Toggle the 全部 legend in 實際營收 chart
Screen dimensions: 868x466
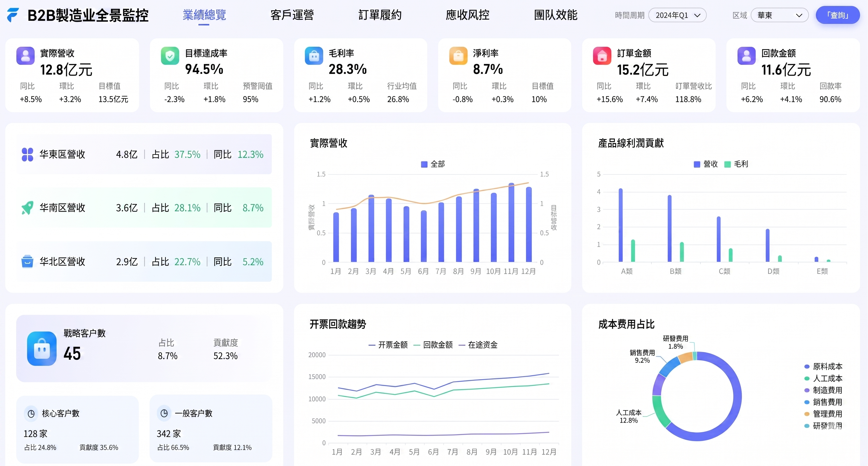point(433,164)
